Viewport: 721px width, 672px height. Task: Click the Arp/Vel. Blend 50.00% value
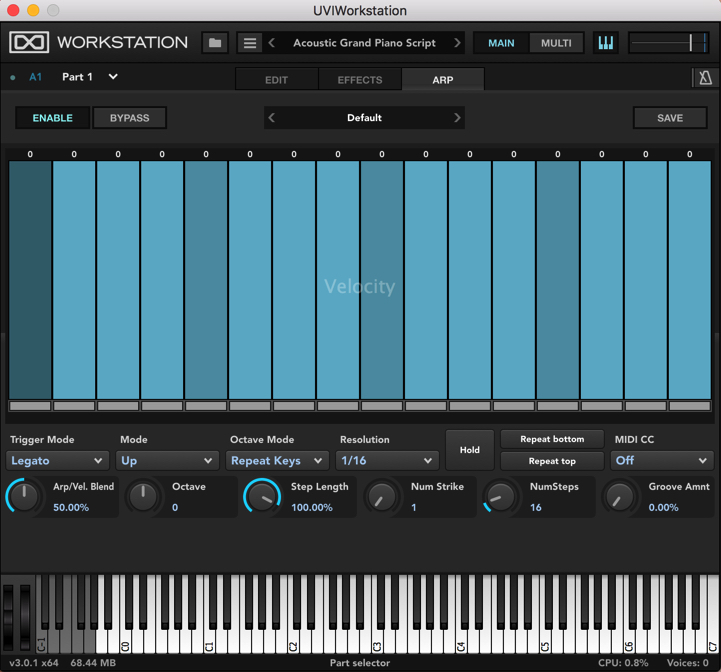point(71,507)
